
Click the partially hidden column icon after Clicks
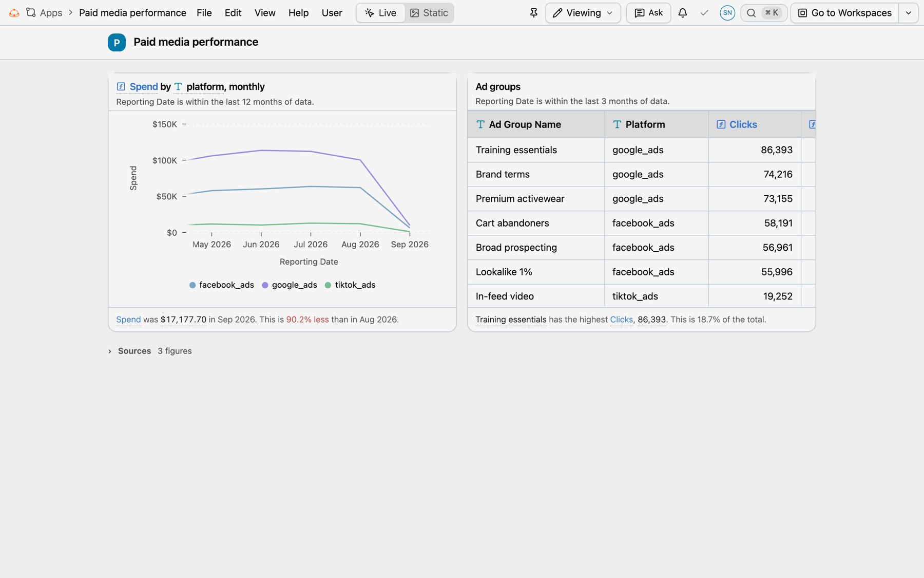click(x=812, y=124)
